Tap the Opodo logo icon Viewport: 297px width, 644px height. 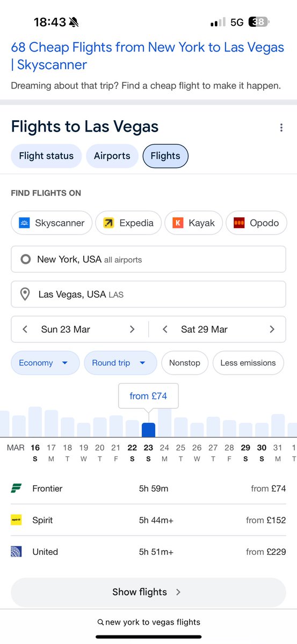(x=239, y=223)
